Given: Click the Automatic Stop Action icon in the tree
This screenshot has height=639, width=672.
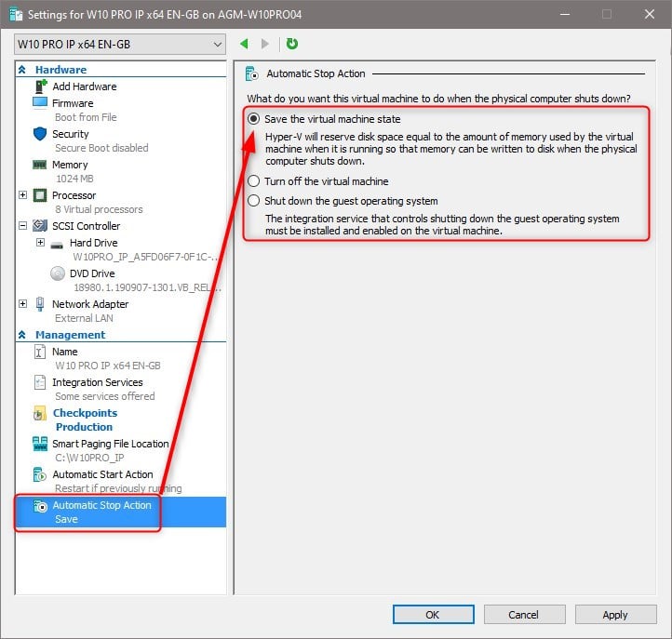Looking at the screenshot, I should 40,506.
